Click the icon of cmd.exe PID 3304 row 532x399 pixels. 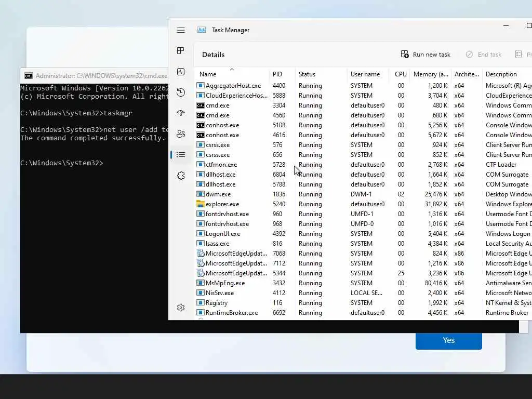point(201,105)
